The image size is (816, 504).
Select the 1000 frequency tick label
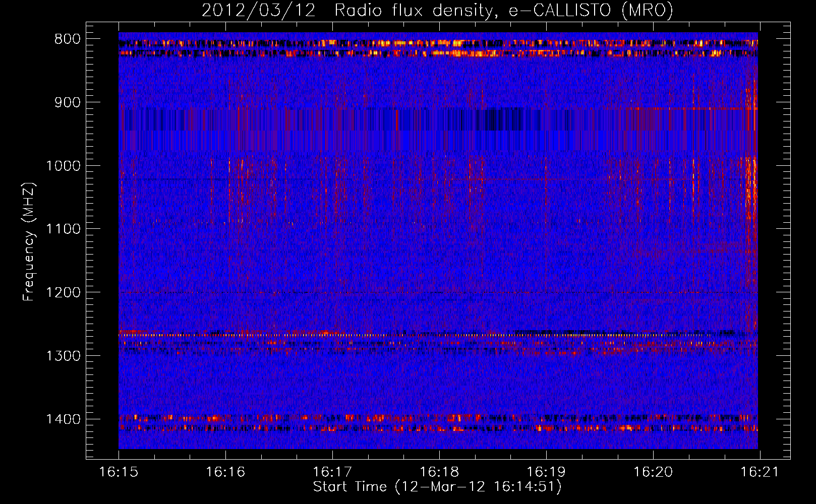click(x=63, y=166)
